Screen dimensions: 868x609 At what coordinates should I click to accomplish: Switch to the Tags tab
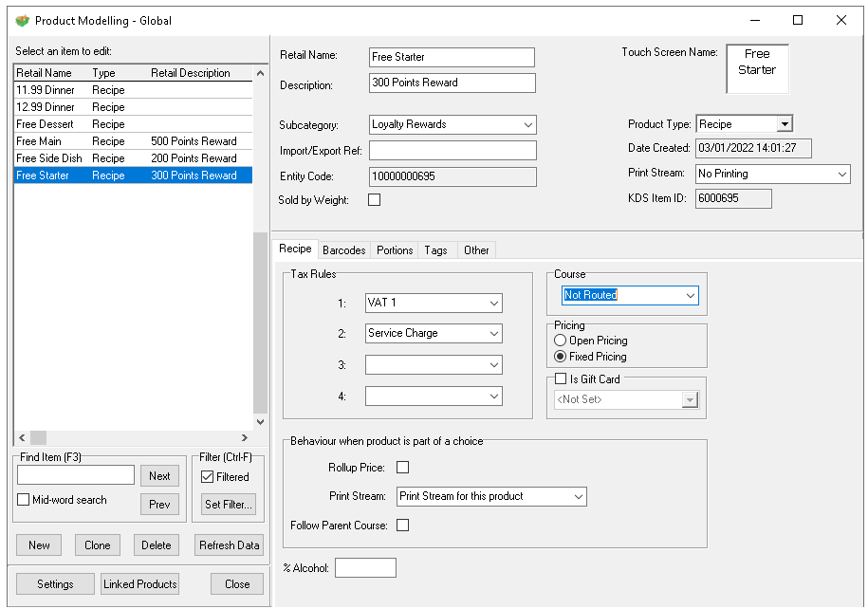click(436, 250)
